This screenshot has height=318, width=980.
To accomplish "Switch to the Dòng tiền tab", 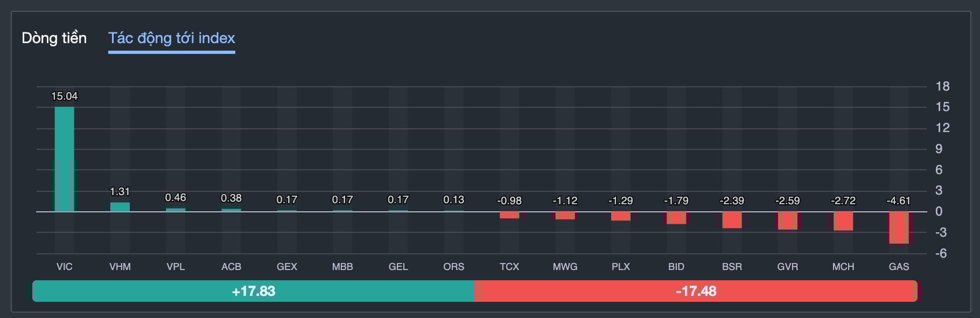I will click(x=54, y=38).
